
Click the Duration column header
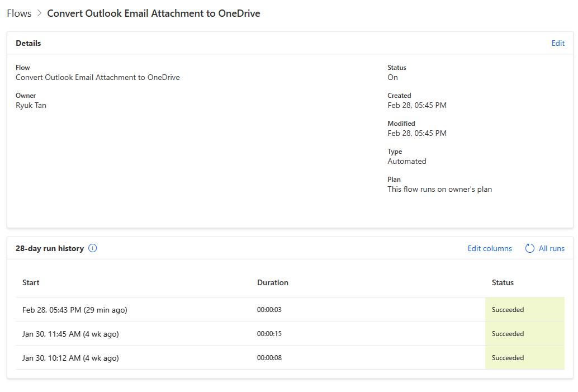(273, 282)
